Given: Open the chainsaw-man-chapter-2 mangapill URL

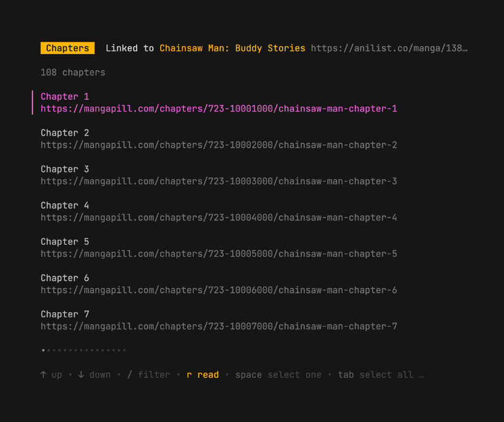Looking at the screenshot, I should [219, 145].
